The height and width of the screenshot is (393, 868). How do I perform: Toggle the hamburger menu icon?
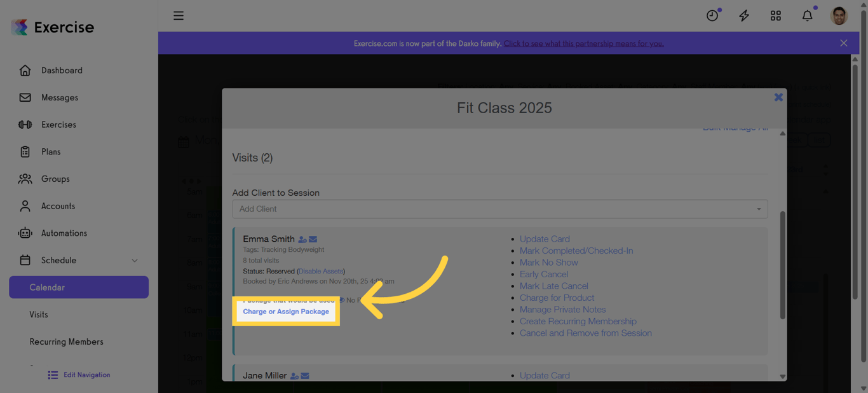tap(179, 16)
